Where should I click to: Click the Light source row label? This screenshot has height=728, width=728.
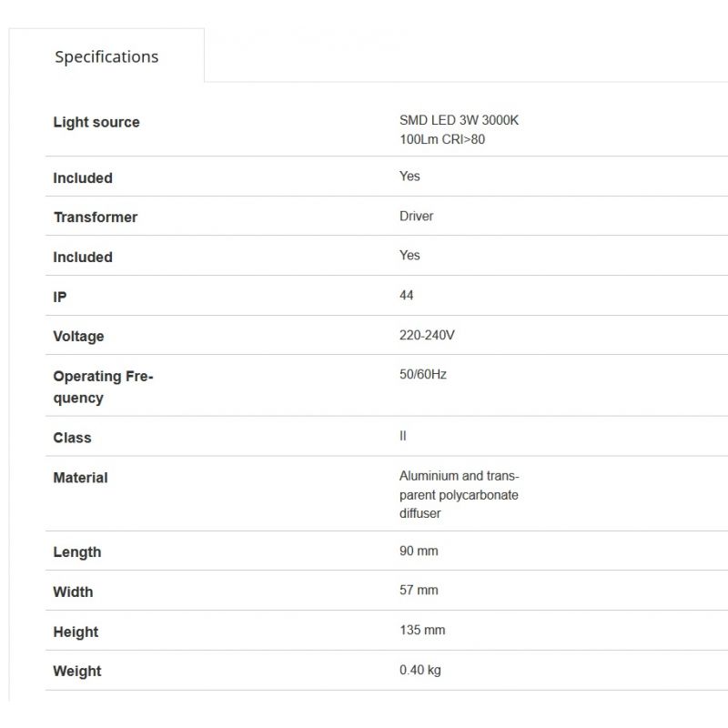(96, 122)
